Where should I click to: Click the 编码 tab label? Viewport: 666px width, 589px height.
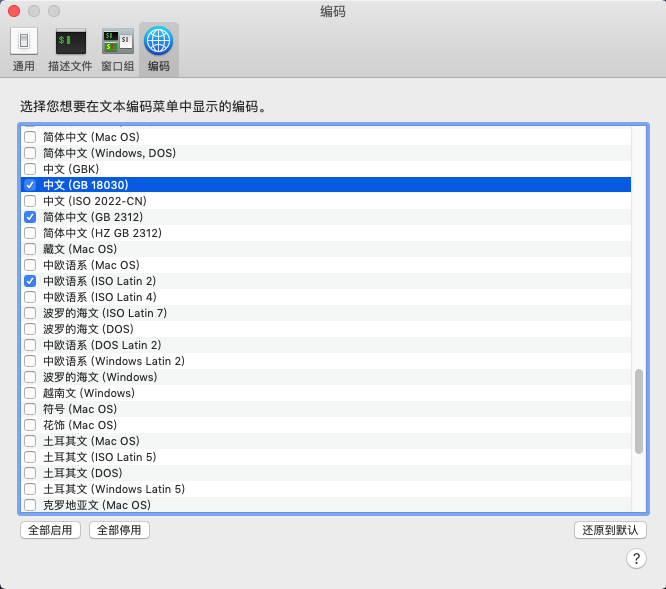[x=158, y=66]
